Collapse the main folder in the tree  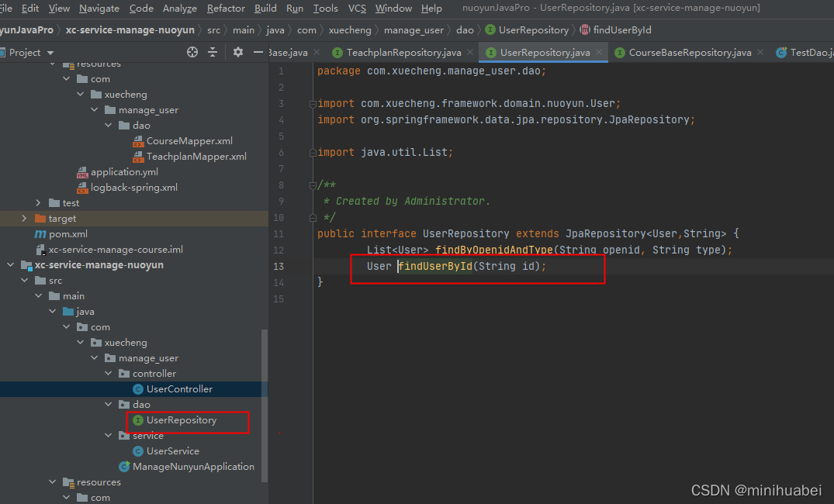coord(38,296)
